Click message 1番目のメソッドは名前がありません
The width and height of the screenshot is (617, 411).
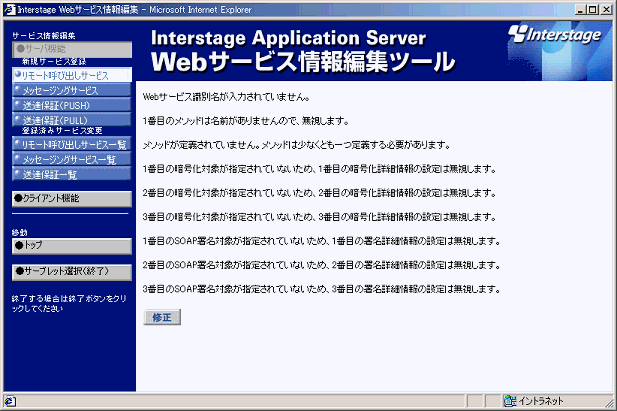246,121
